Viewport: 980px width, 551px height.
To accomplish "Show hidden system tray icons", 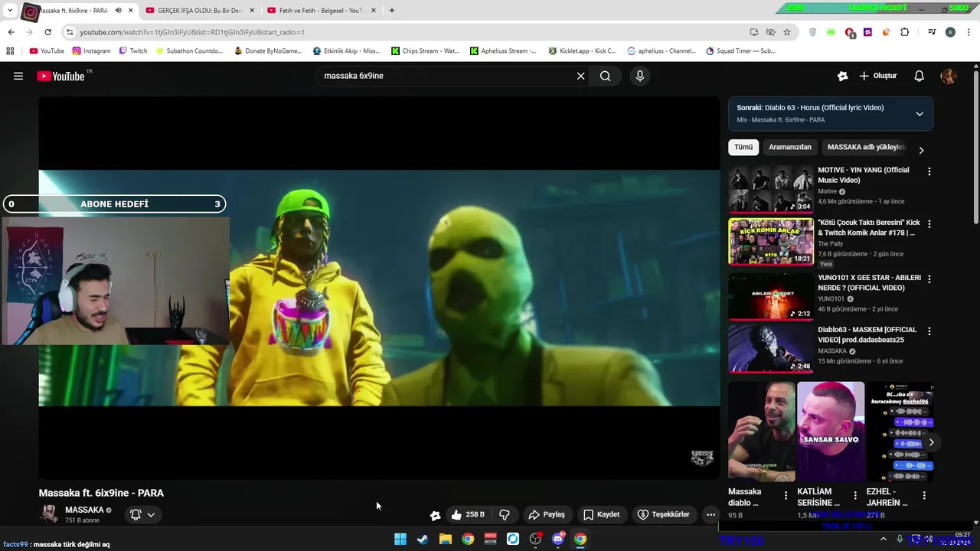I will click(883, 539).
